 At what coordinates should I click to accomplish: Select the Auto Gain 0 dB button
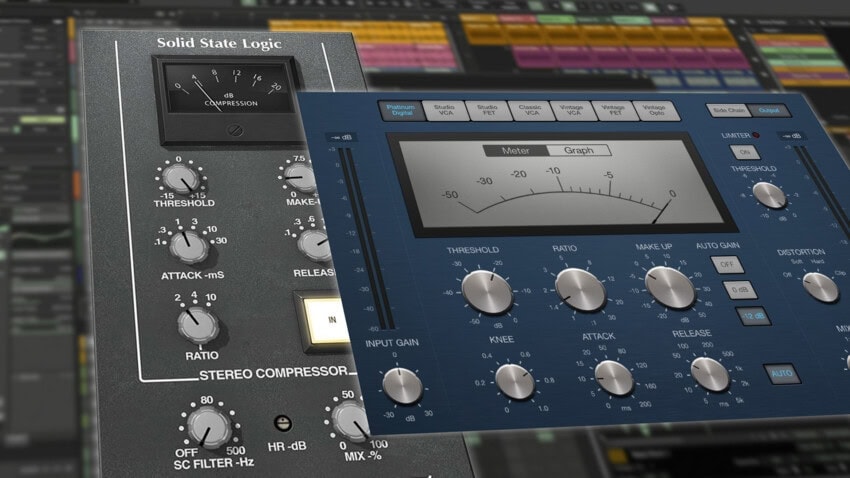(740, 290)
